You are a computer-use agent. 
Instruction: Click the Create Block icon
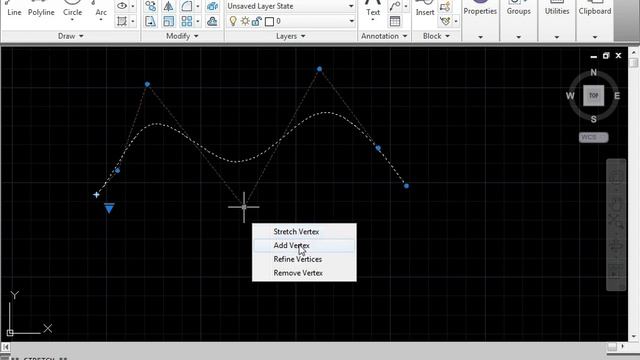(445, 6)
